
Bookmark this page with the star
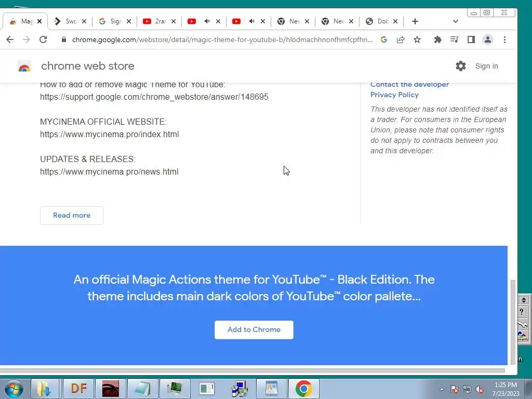tap(417, 39)
